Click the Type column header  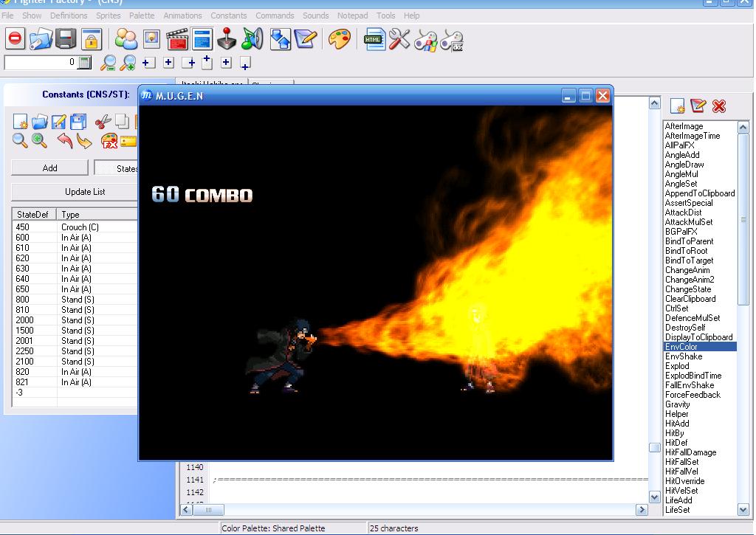coord(98,215)
